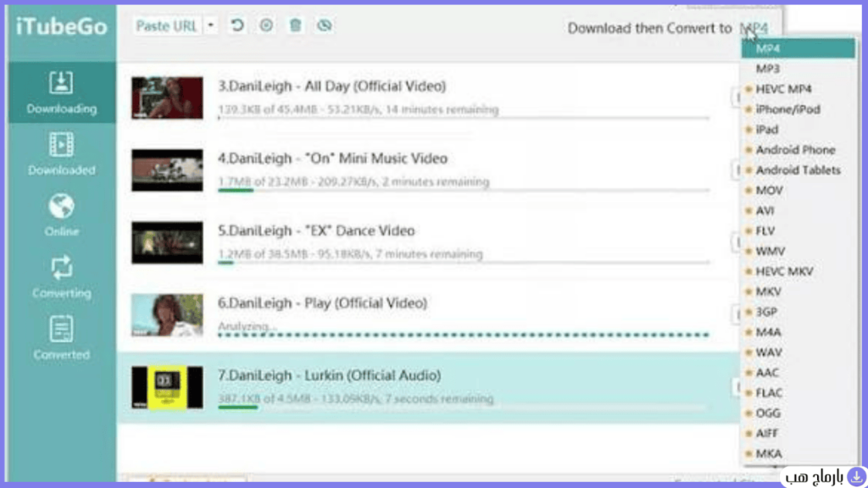Click title "7.DaniLeigh - Lurkin (Official Audio)"
Viewport: 868px width, 488px height.
point(330,375)
